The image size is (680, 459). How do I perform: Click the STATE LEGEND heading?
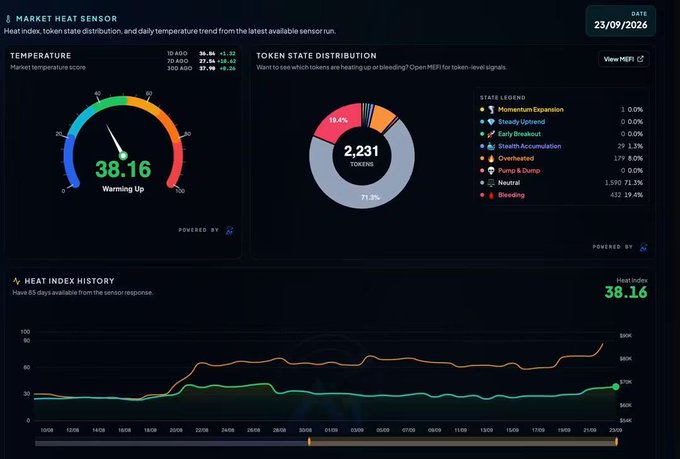point(503,98)
